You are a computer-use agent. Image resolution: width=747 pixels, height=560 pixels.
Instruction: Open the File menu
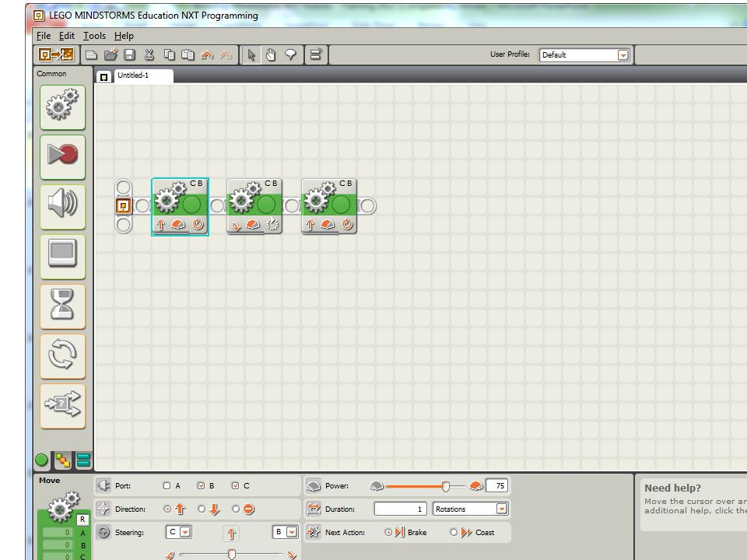[44, 36]
